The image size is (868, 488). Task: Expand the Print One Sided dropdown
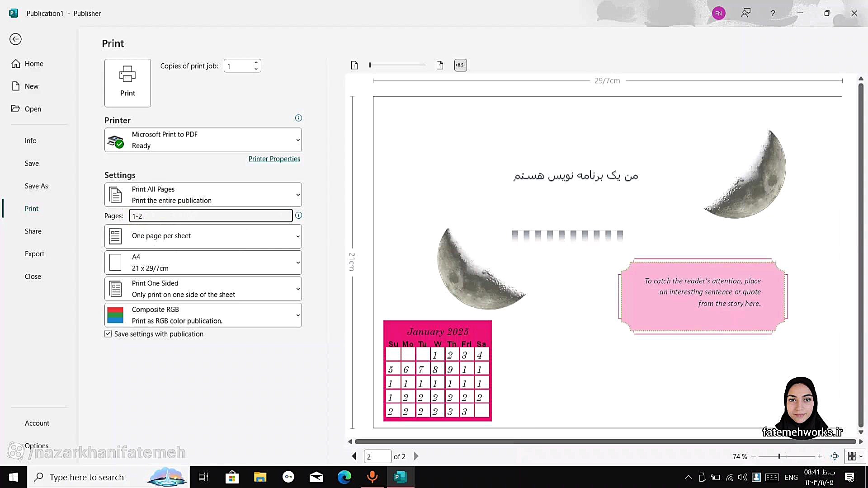tap(203, 289)
